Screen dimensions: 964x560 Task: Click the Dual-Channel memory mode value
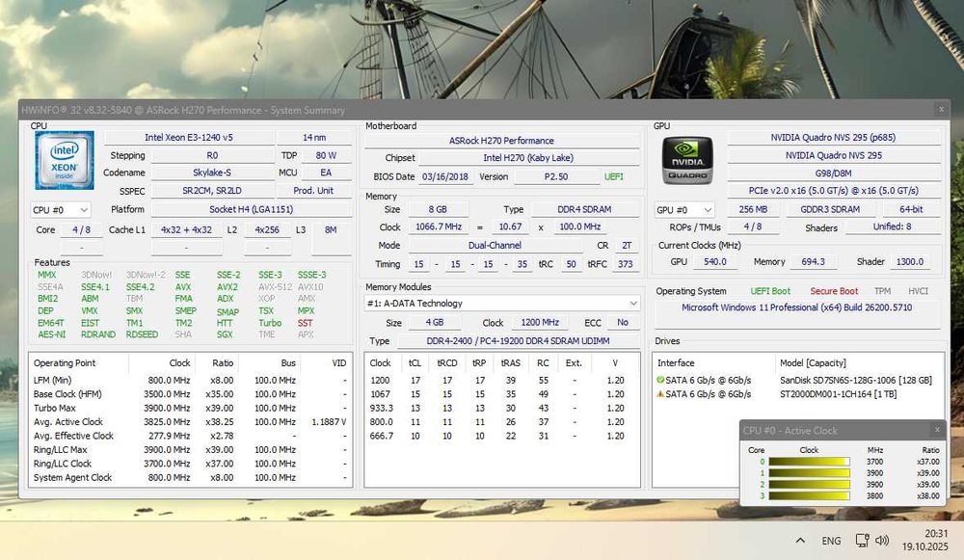pyautogui.click(x=495, y=245)
